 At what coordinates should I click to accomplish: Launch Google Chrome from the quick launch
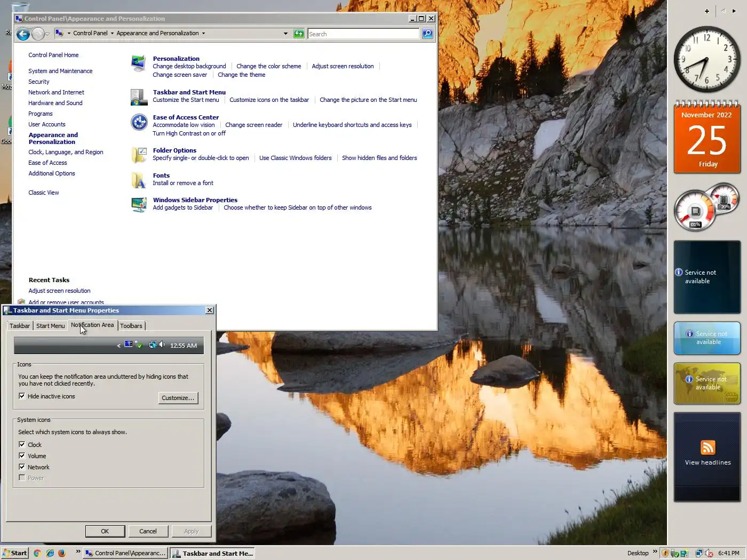(x=37, y=553)
